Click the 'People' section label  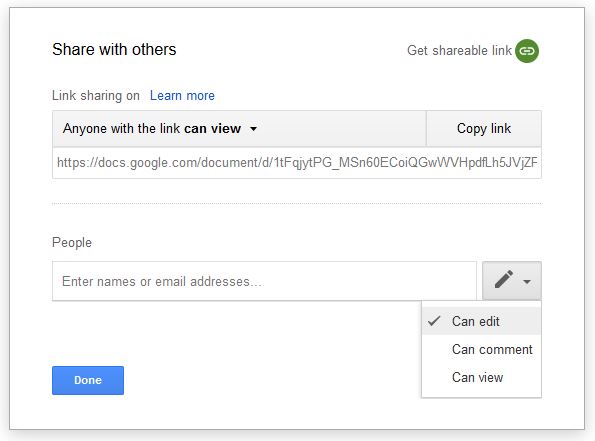(72, 243)
